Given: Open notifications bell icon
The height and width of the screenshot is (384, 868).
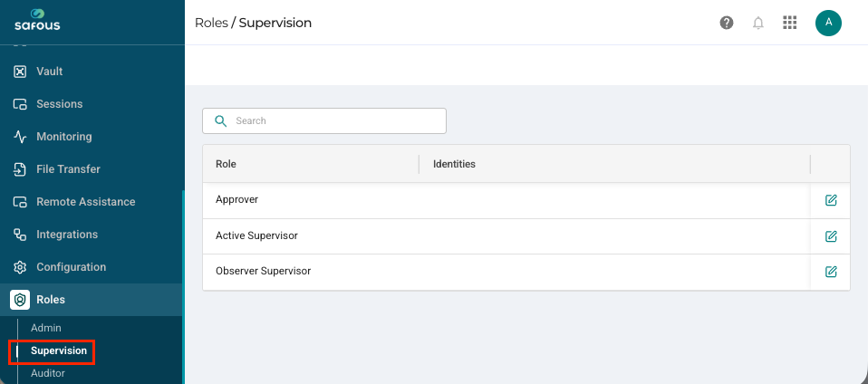Looking at the screenshot, I should point(758,23).
